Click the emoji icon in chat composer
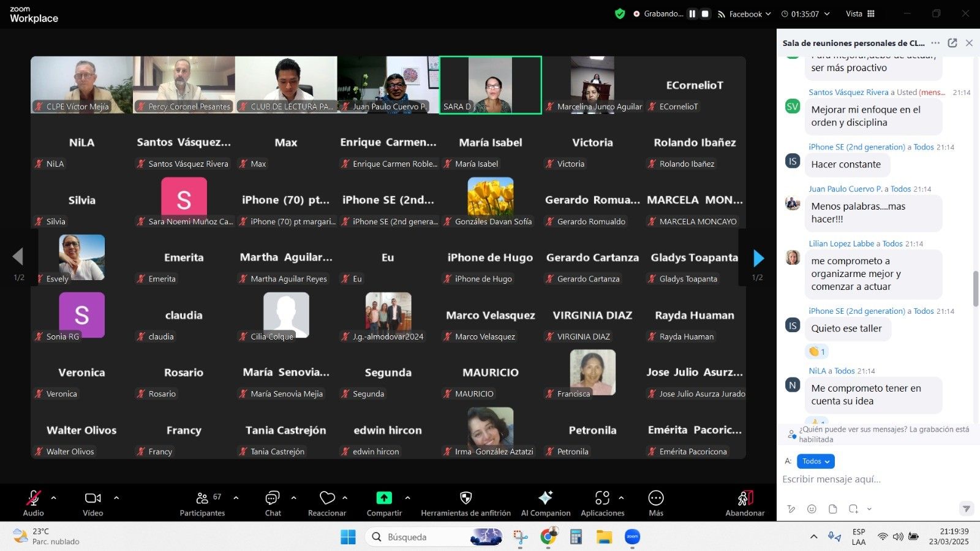 pos(812,509)
